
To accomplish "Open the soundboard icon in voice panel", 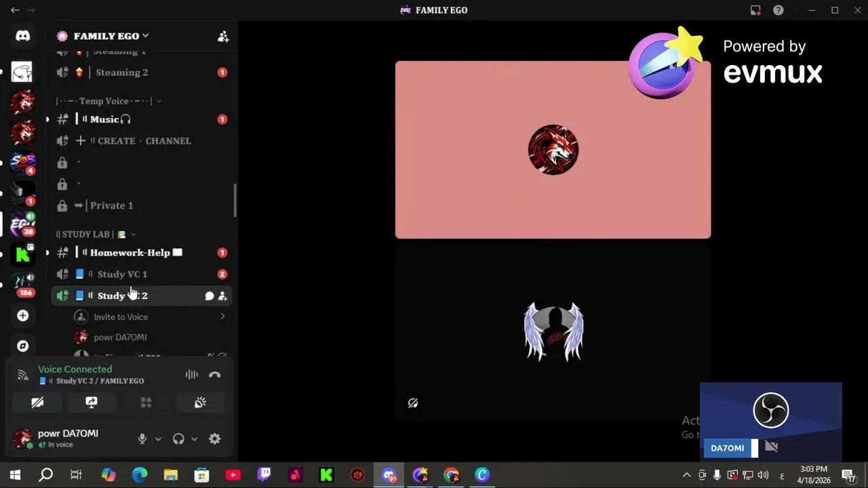I will click(200, 403).
